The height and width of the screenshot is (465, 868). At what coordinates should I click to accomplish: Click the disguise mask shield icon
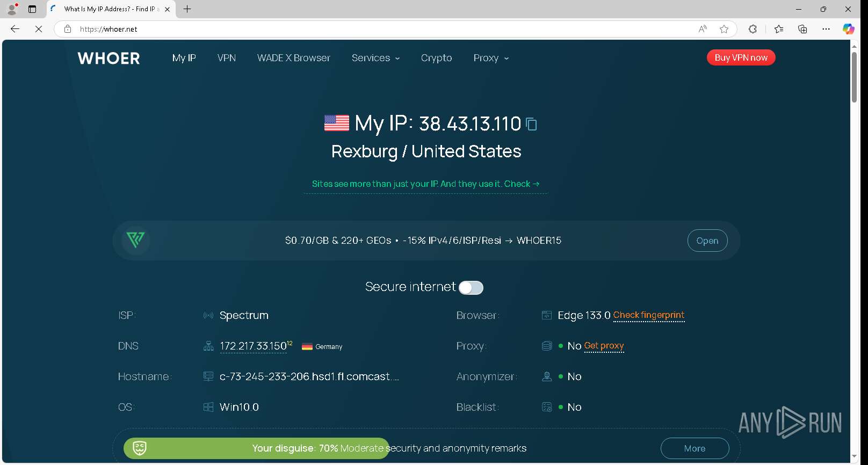tap(140, 448)
